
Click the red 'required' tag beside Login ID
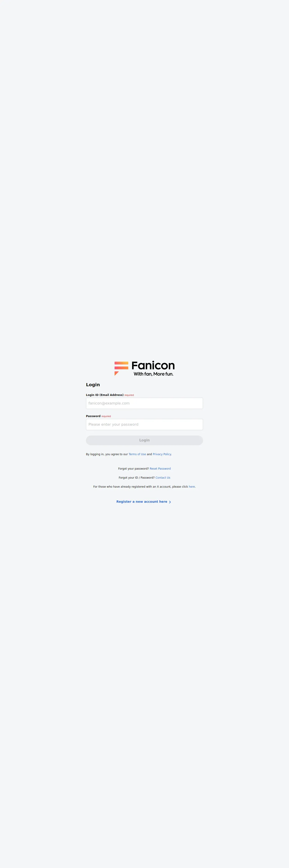[129, 395]
